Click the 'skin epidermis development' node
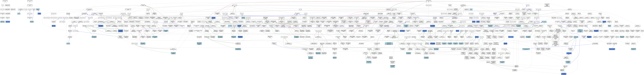Screen dimensions: 644x75 point(54,22)
